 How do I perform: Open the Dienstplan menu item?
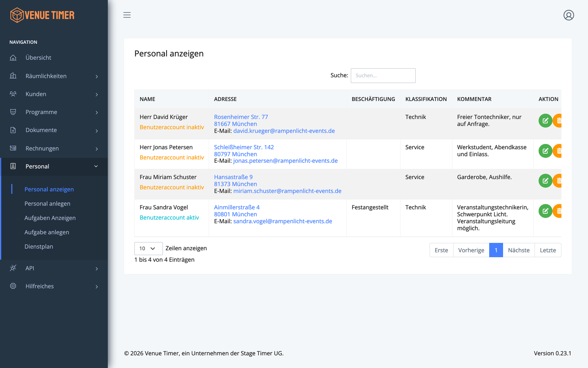[x=39, y=247]
